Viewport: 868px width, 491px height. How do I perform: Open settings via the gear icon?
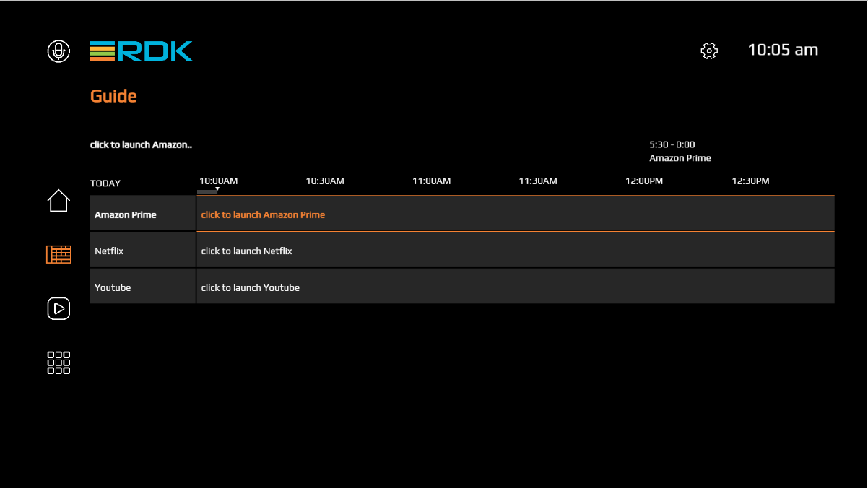709,51
